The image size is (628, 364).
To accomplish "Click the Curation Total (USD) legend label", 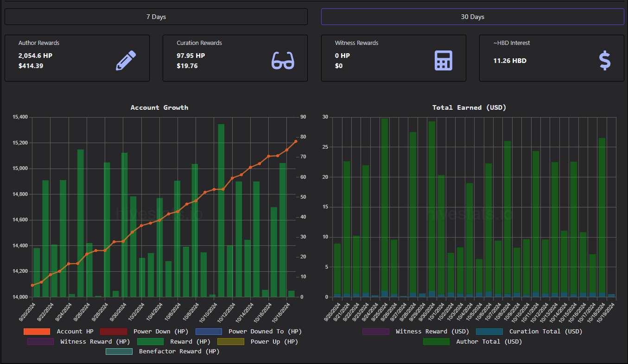I will (x=546, y=332).
